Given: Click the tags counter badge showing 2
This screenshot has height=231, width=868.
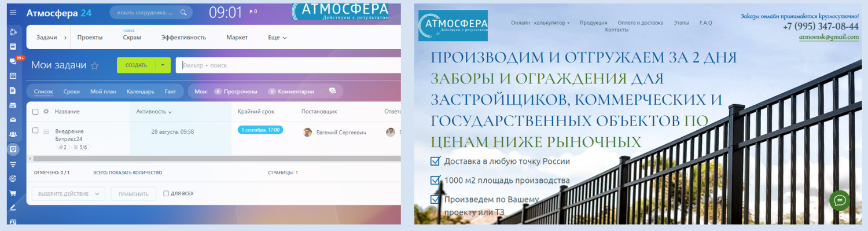Looking at the screenshot, I should click(63, 147).
